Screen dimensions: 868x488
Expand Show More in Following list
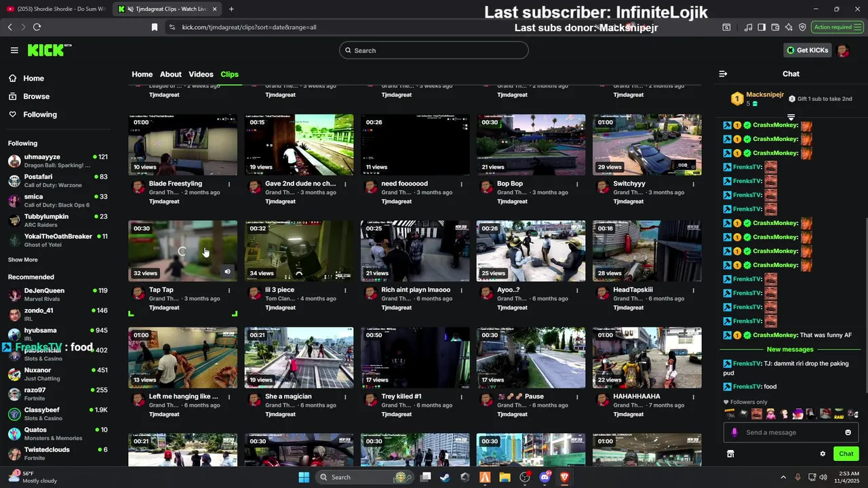point(23,260)
